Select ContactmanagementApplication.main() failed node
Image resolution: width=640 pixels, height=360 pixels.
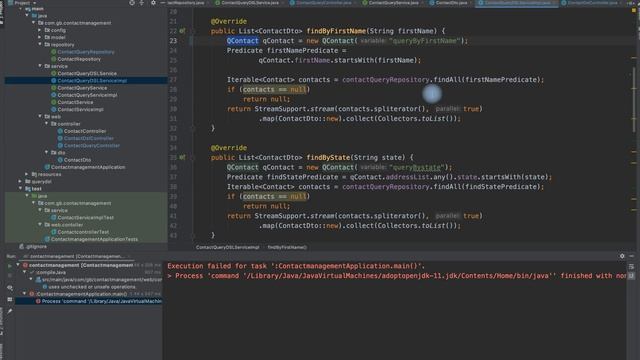[x=81, y=294]
